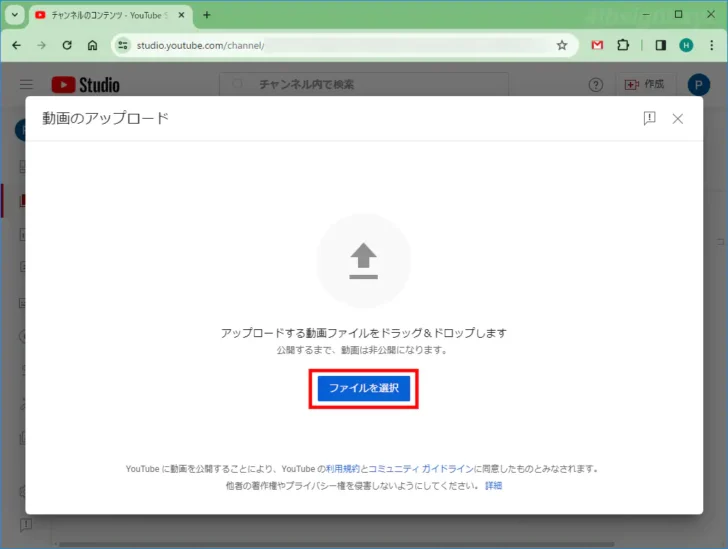Click the sidebar feedback icon at bottom left
Screen dimensions: 728x549
click(26, 525)
